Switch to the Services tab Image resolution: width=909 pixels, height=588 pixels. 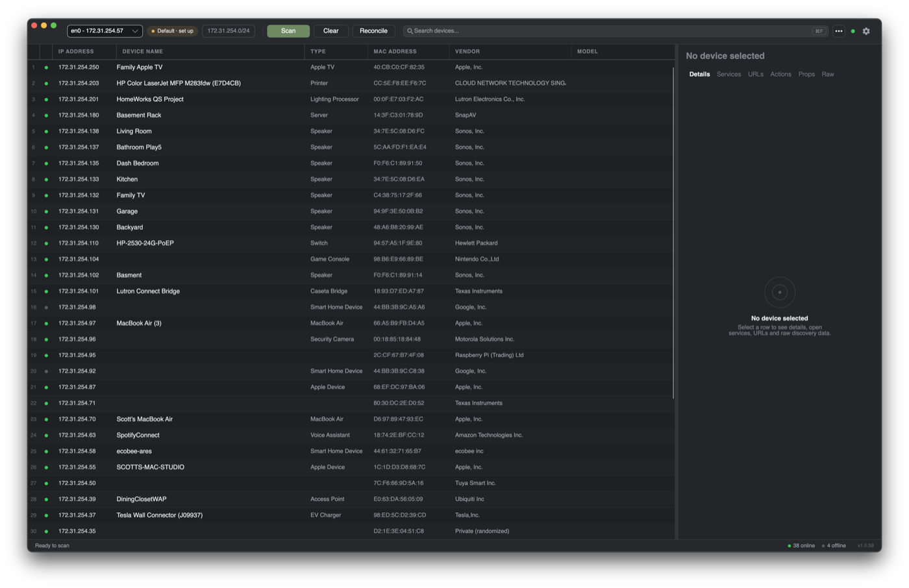click(728, 74)
